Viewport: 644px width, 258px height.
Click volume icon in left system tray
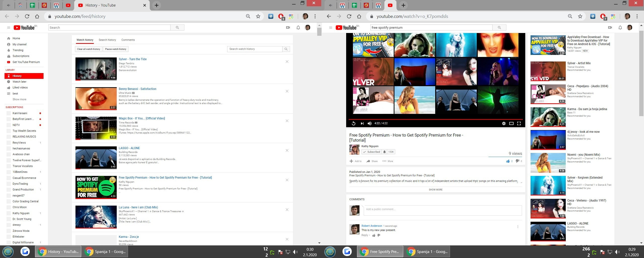click(x=295, y=252)
